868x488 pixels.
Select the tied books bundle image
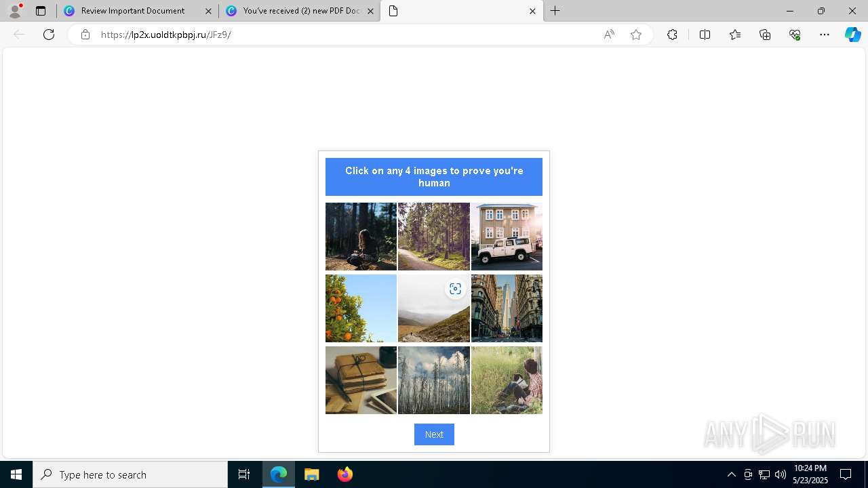tap(361, 380)
